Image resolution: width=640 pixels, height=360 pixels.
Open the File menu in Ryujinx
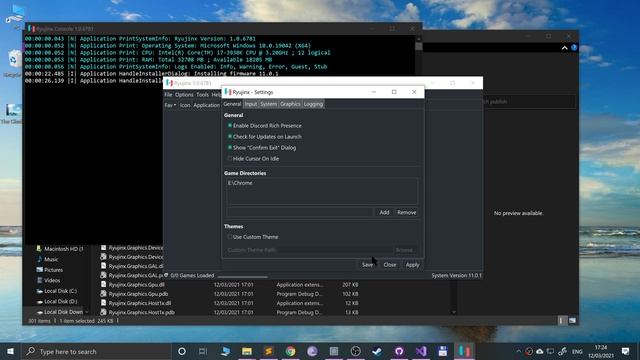coord(168,95)
